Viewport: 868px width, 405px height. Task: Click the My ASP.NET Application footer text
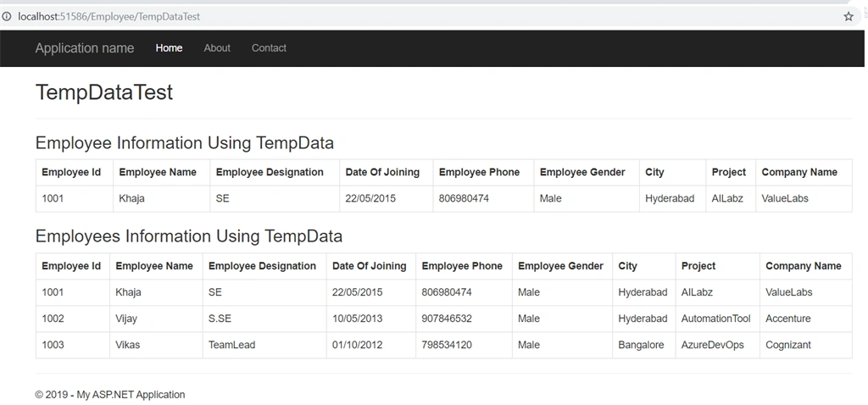tap(131, 395)
